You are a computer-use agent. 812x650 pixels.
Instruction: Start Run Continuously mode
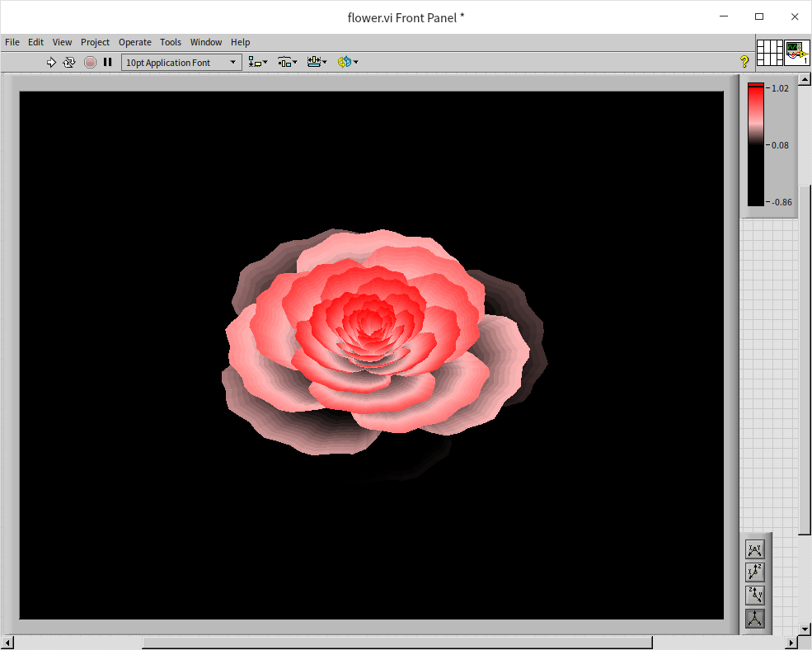pyautogui.click(x=69, y=62)
